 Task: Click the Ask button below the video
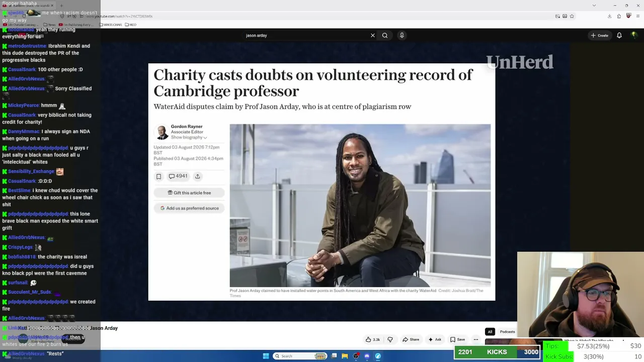(x=435, y=339)
